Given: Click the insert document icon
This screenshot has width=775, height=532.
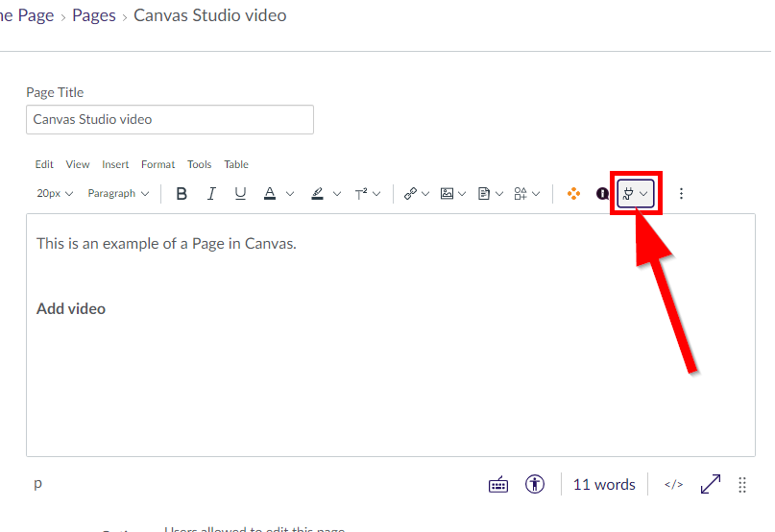Looking at the screenshot, I should 484,193.
